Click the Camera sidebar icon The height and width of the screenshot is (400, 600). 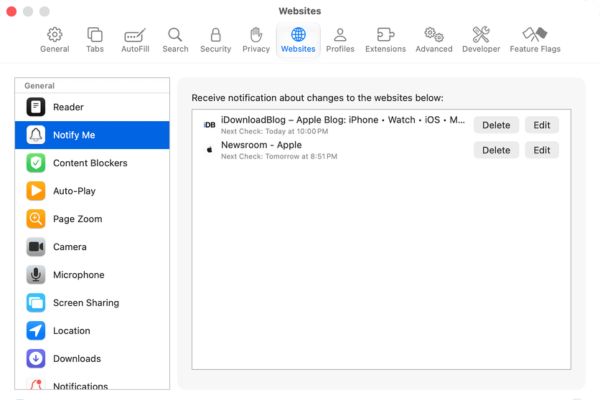point(36,247)
